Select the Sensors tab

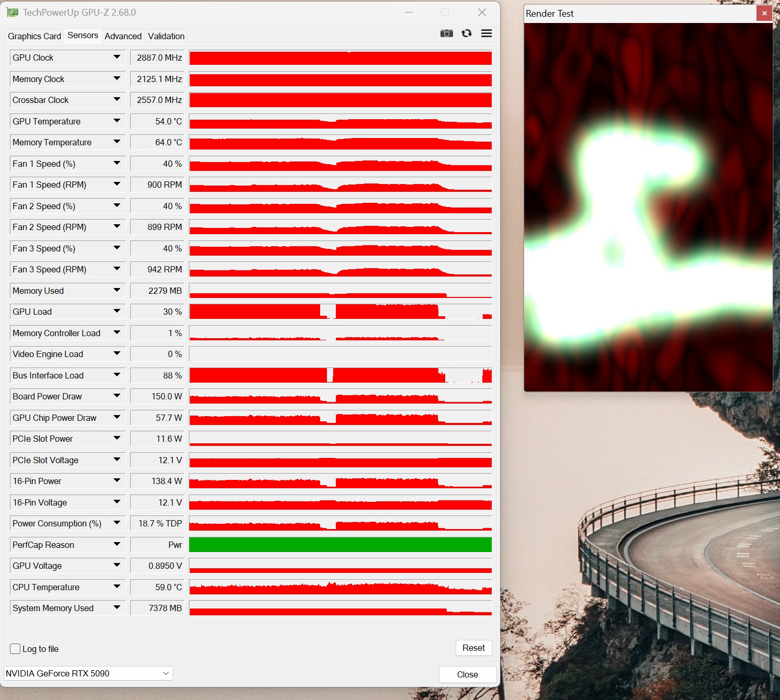tap(83, 35)
